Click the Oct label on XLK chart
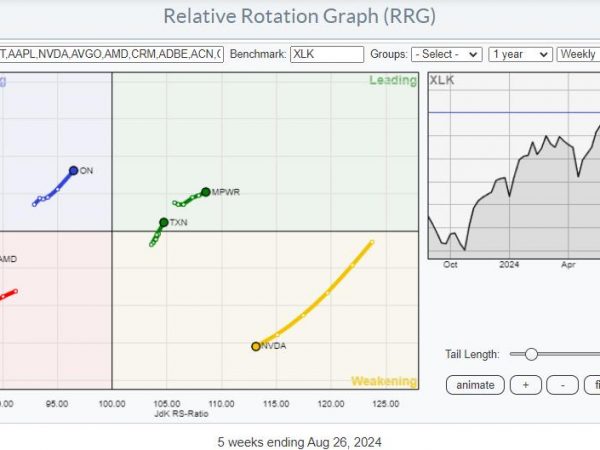The width and height of the screenshot is (600, 450). point(450,265)
